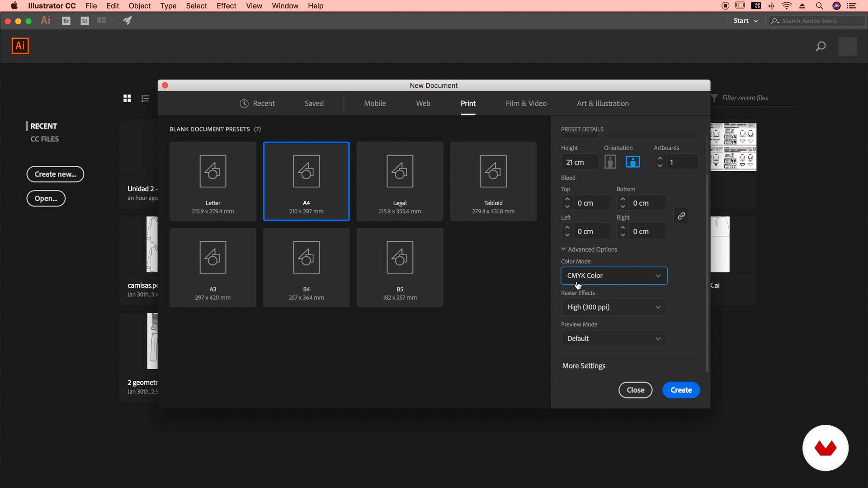Click the preset details scrollbar
Viewport: 868px width, 488px height.
click(x=707, y=273)
